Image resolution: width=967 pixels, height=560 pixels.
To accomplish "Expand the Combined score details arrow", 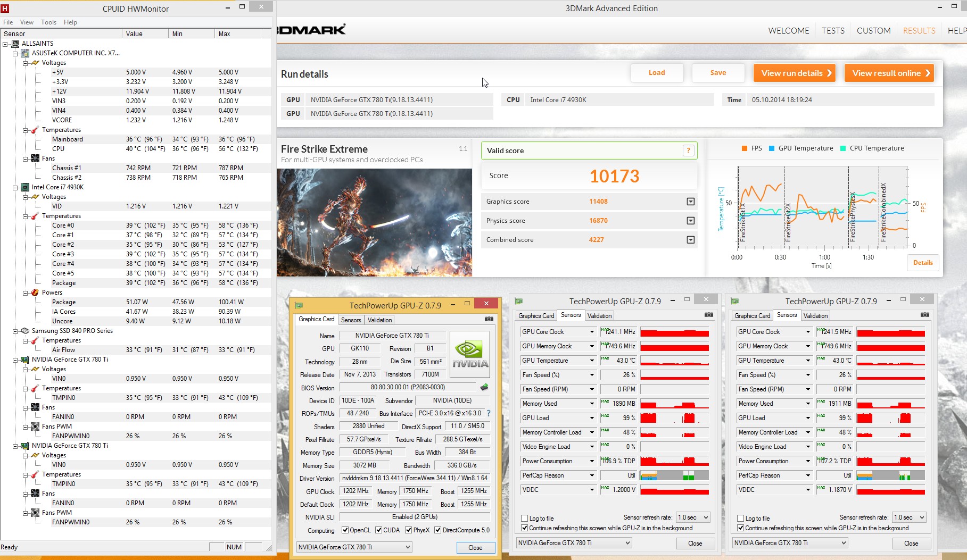I will [x=691, y=240].
